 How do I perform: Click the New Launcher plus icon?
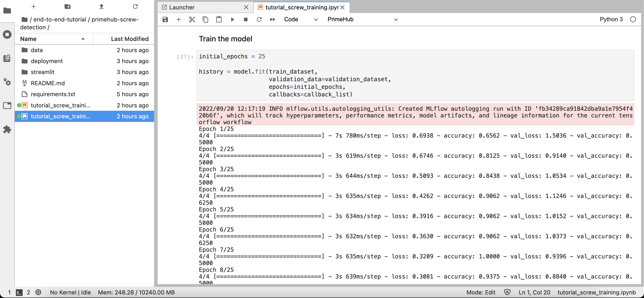pos(34,6)
